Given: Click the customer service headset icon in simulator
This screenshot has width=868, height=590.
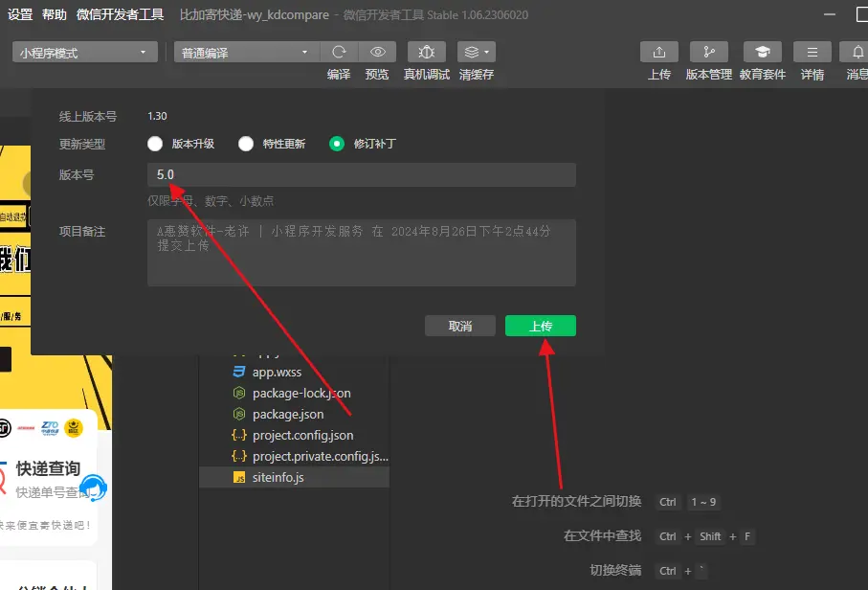Looking at the screenshot, I should [93, 488].
